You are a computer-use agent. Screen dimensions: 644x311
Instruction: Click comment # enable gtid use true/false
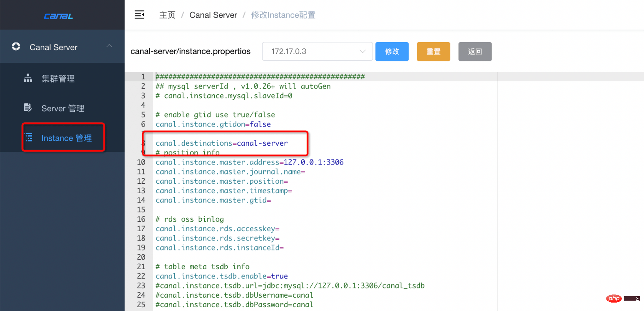pos(215,115)
